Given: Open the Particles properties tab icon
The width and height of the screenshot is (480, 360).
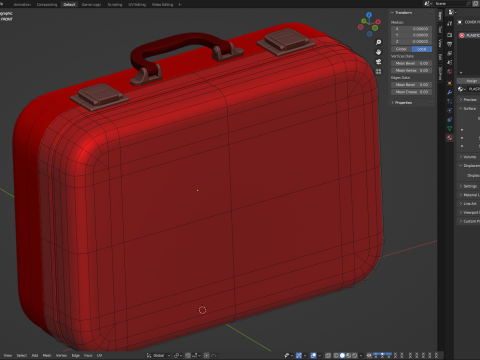Looking at the screenshot, I should (449, 101).
